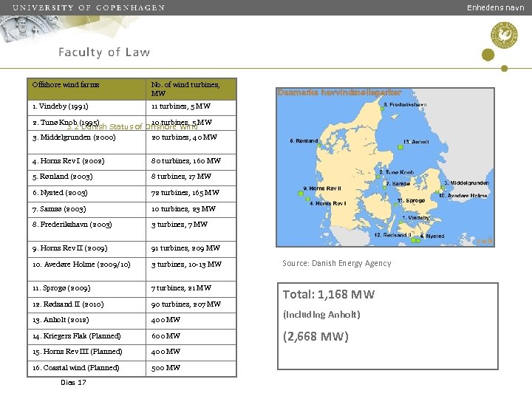Click the '91 turbines, 209 MW' cell

click(x=191, y=250)
